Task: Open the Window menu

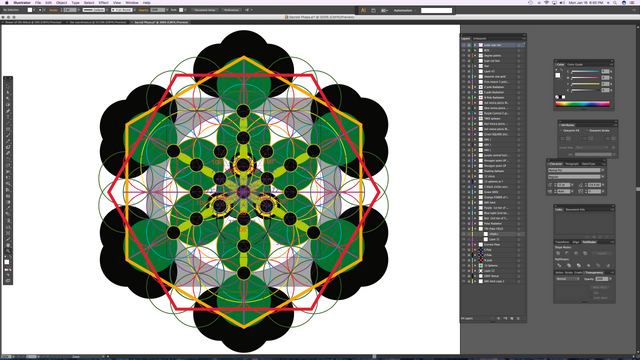Action: [131, 2]
